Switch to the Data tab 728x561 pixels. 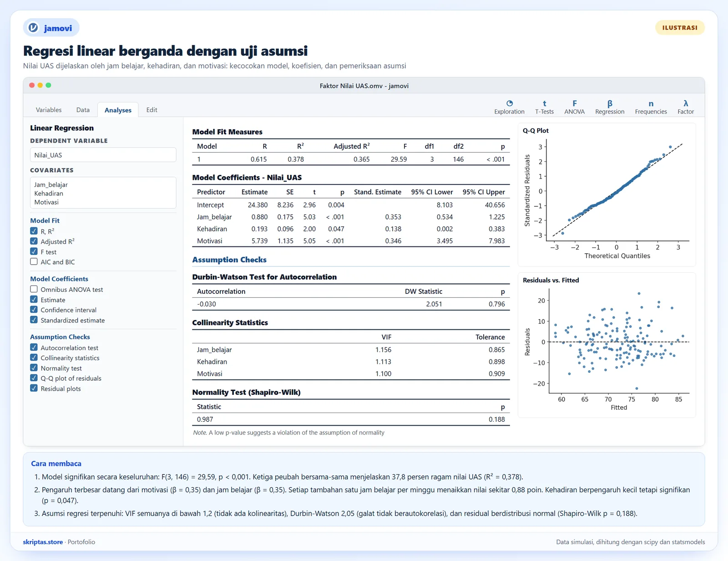coord(83,110)
